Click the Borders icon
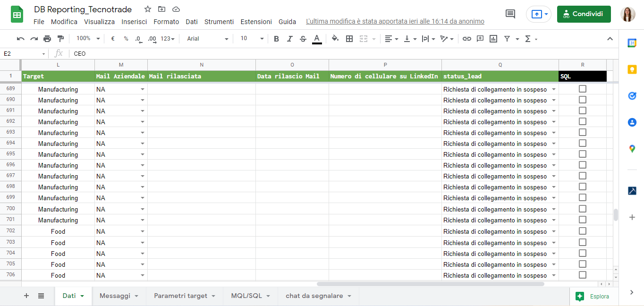Viewport: 644px width, 306px height. (x=349, y=39)
